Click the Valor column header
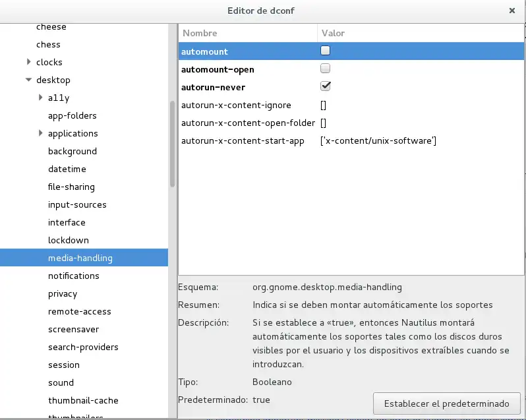 pos(421,33)
